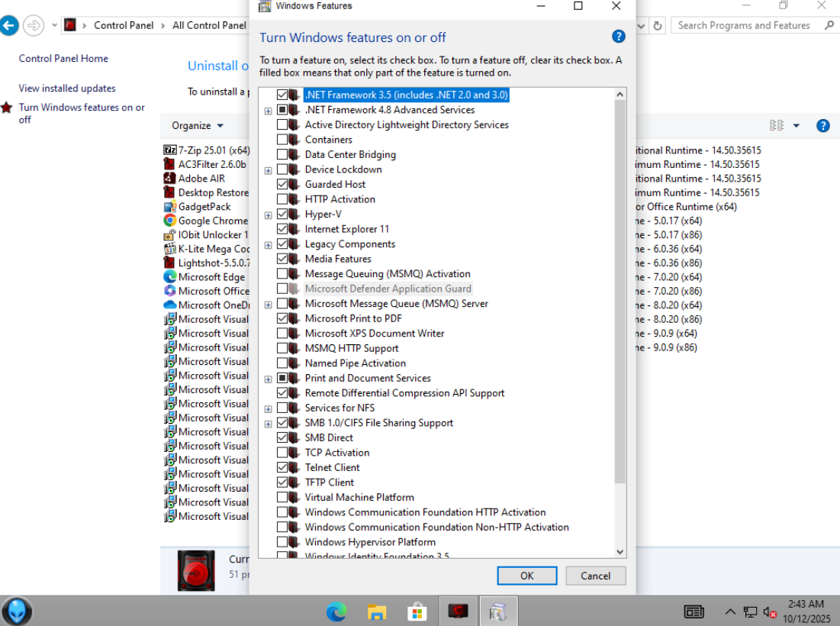Image resolution: width=840 pixels, height=626 pixels.
Task: Click the refresh button in address bar
Action: coord(658,25)
